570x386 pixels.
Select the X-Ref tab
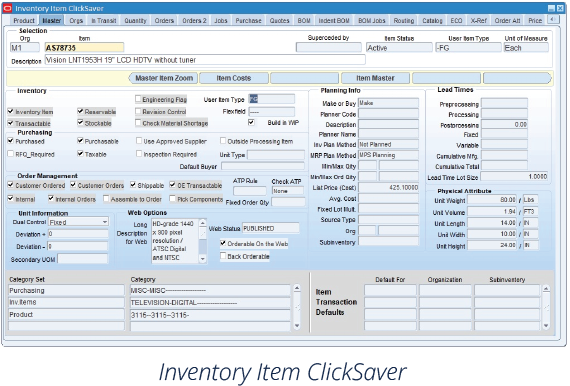coord(478,21)
